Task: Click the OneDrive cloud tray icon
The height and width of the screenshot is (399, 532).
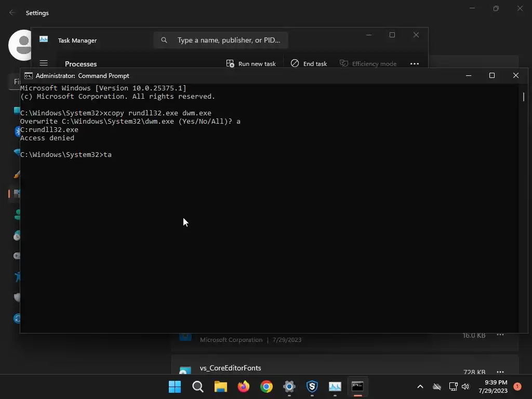Action: pos(437,387)
